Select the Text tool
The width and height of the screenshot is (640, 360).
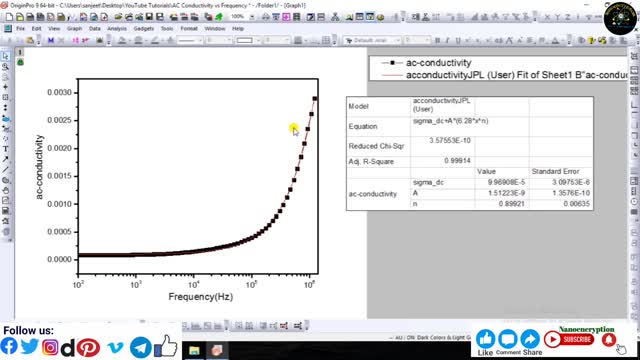(x=6, y=149)
